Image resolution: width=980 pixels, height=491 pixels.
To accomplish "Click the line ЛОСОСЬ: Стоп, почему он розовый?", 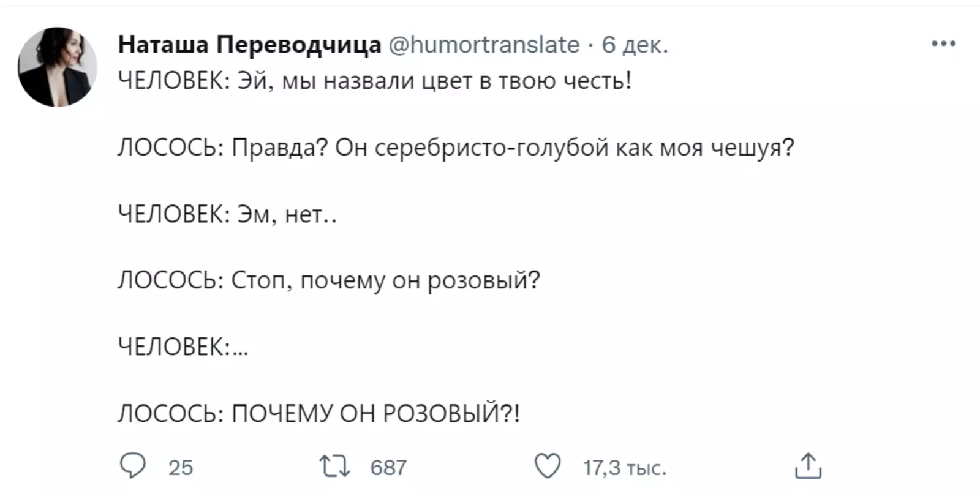I will click(x=329, y=280).
